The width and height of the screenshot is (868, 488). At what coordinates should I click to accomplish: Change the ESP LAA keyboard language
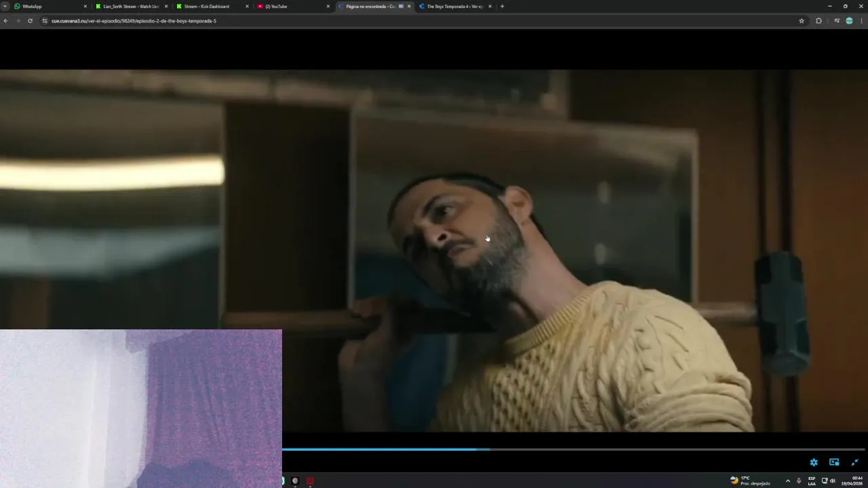tap(812, 481)
